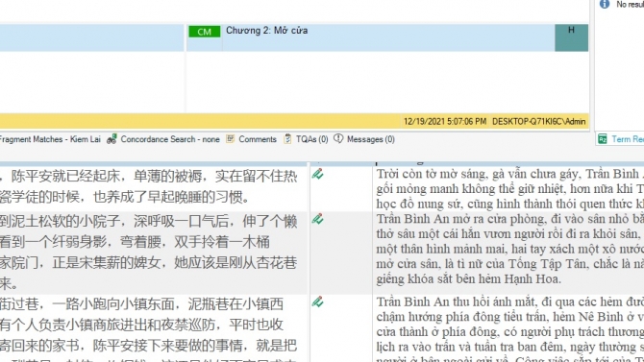Click the timestamp 12/19/2021 5:07:06 PM
The width and height of the screenshot is (644, 362).
click(445, 122)
